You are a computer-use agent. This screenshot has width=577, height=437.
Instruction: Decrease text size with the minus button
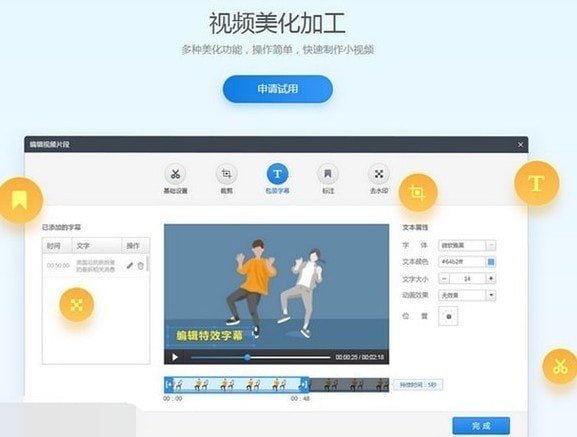[444, 278]
